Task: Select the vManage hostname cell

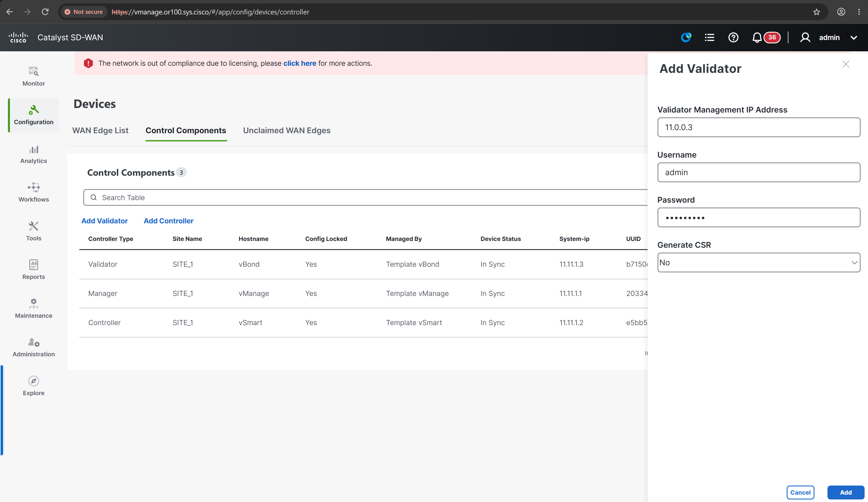Action: point(254,294)
